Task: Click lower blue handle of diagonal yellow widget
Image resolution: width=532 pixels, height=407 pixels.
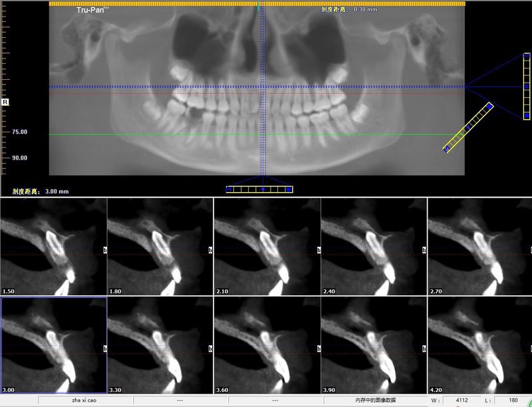Action: (x=446, y=150)
